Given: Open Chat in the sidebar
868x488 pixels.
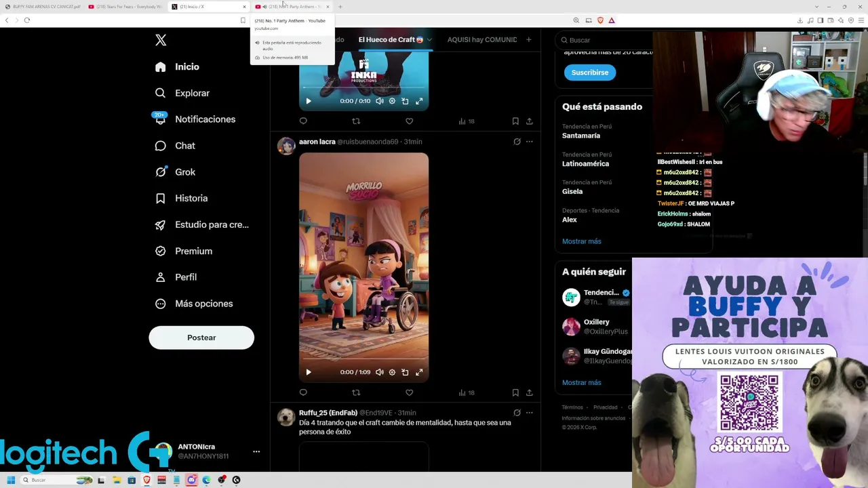Looking at the screenshot, I should point(175,146).
